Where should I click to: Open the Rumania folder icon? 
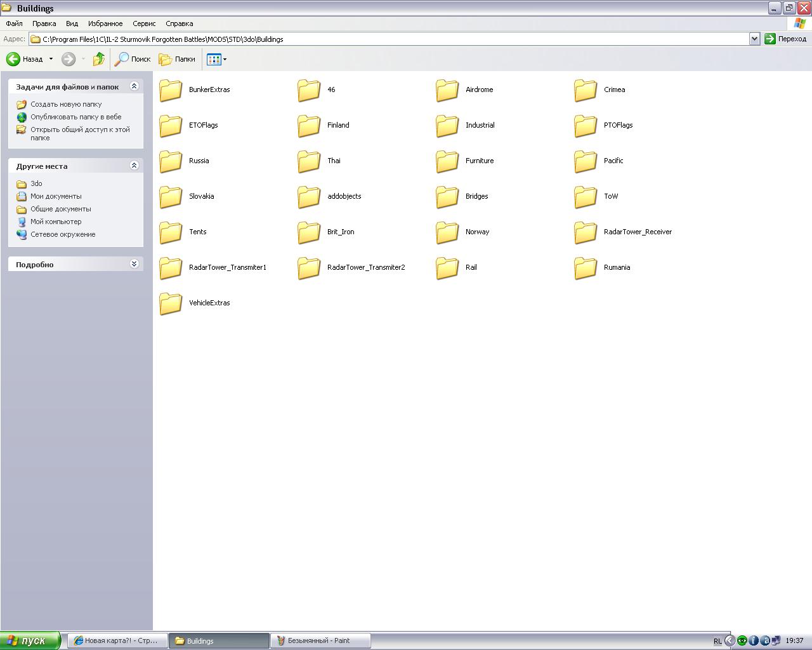click(x=586, y=268)
